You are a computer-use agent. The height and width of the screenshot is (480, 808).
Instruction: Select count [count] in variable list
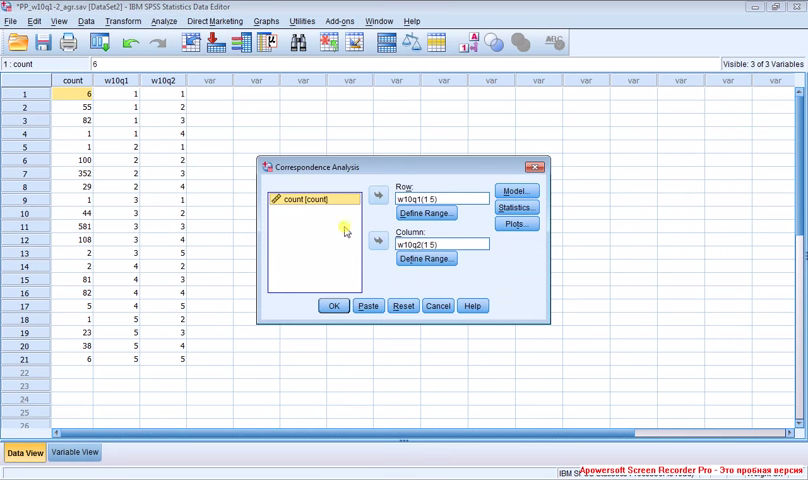coord(314,199)
